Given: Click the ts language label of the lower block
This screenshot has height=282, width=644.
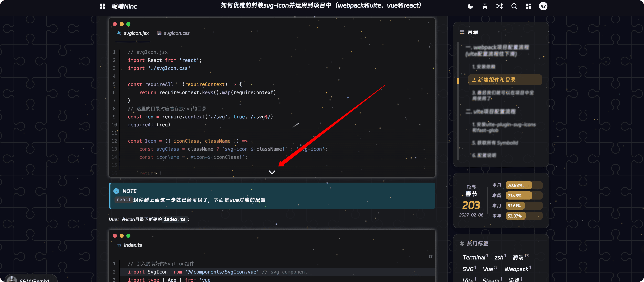Looking at the screenshot, I should pos(431,256).
